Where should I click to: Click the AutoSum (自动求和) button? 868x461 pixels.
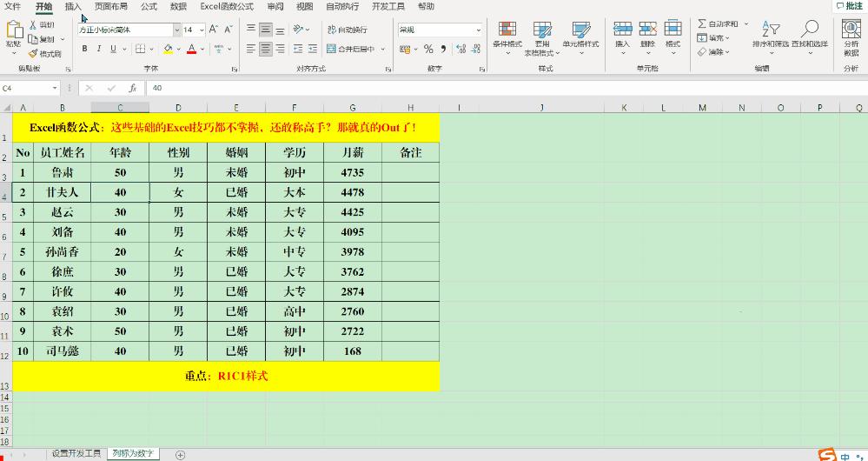click(719, 23)
